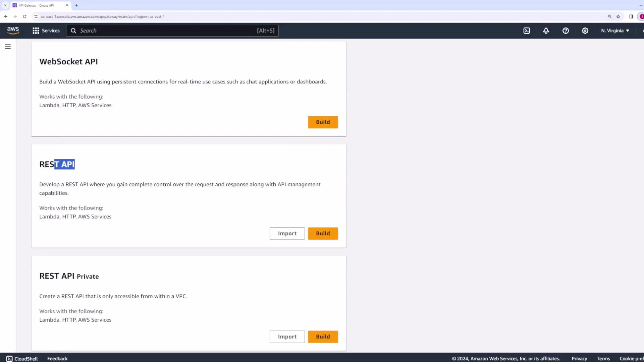This screenshot has height=362, width=644.
Task: Expand the N. Virginia region dropdown
Action: coord(615,31)
